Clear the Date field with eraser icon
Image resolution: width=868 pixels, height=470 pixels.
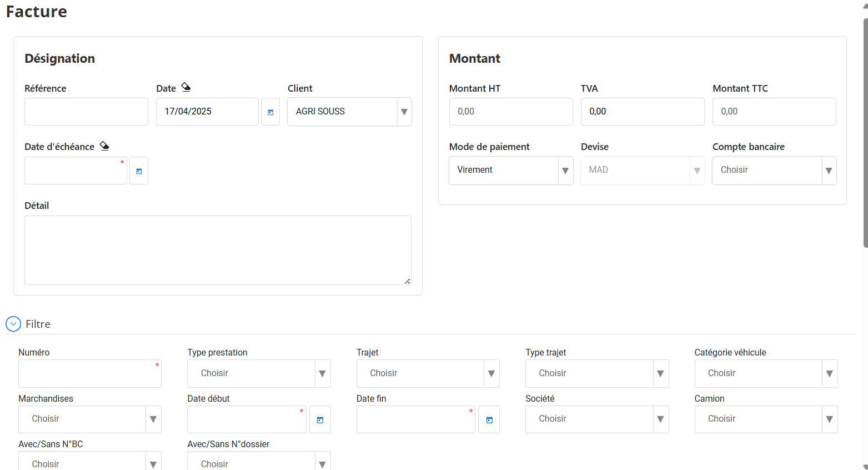[186, 87]
